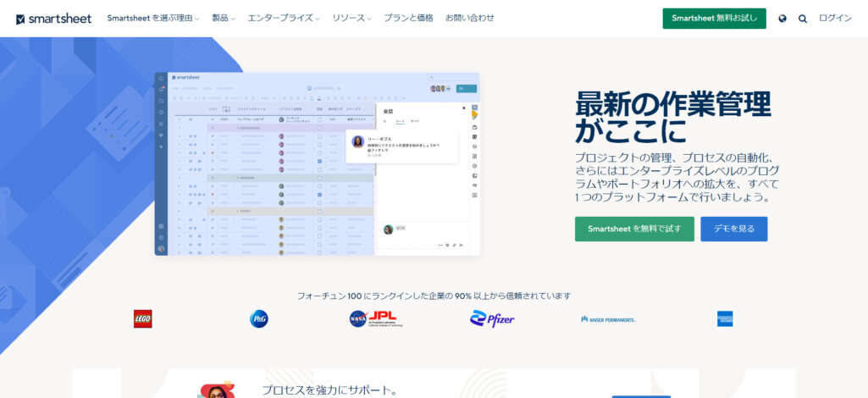Expand the '製品' dropdown menu
The image size is (868, 398).
[x=224, y=19]
